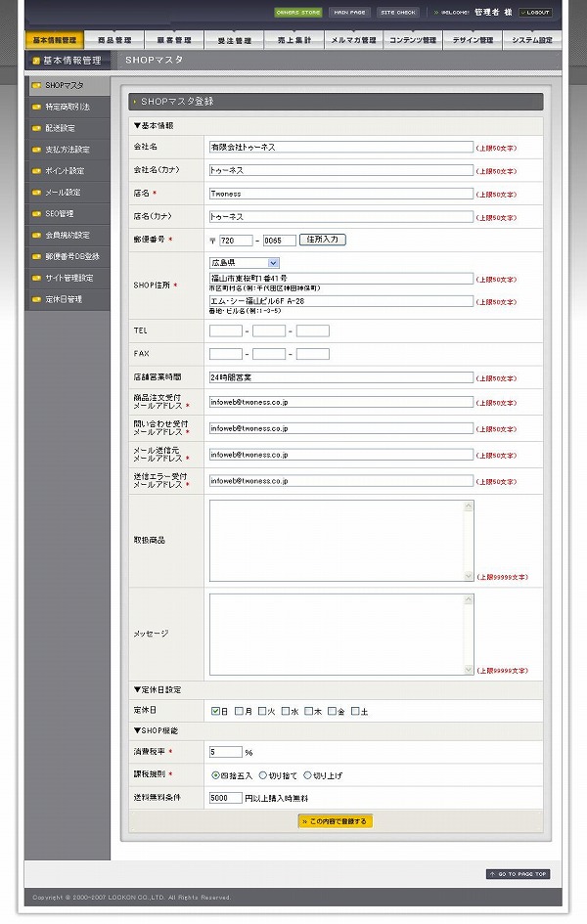Viewport: 587px width, 924px height.
Task: Click the postal code field containing 720
Action: tap(236, 241)
